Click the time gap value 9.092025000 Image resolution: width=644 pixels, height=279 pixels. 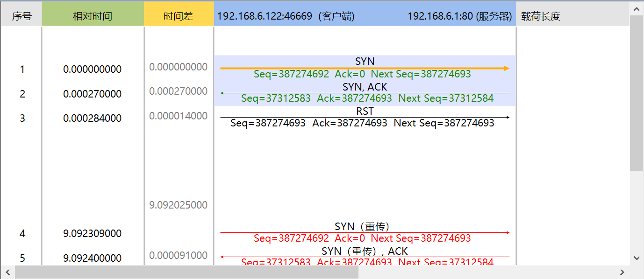tap(178, 205)
